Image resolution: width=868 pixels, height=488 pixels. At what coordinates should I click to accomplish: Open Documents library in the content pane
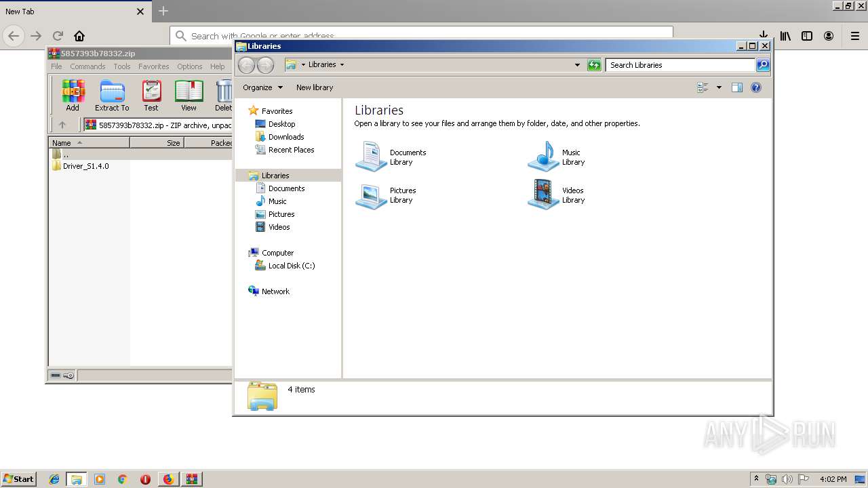tap(391, 157)
